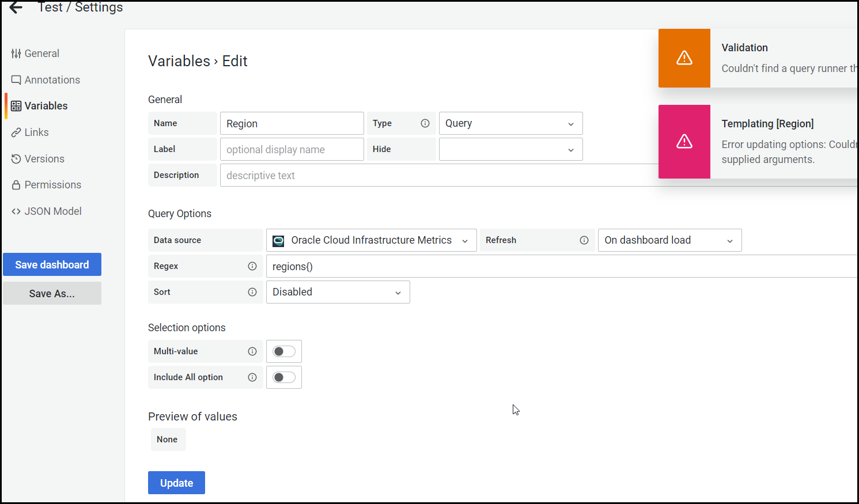Click the info icon next to Type

tap(425, 123)
